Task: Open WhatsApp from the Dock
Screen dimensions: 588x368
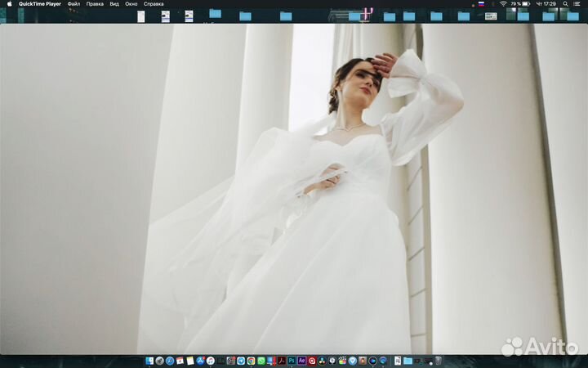Action: click(261, 361)
